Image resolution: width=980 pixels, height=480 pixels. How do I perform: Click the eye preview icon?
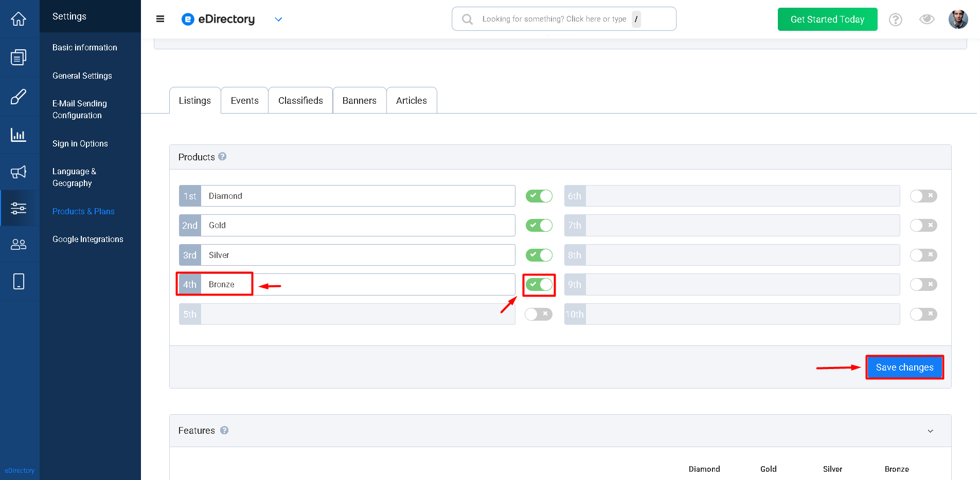coord(927,20)
